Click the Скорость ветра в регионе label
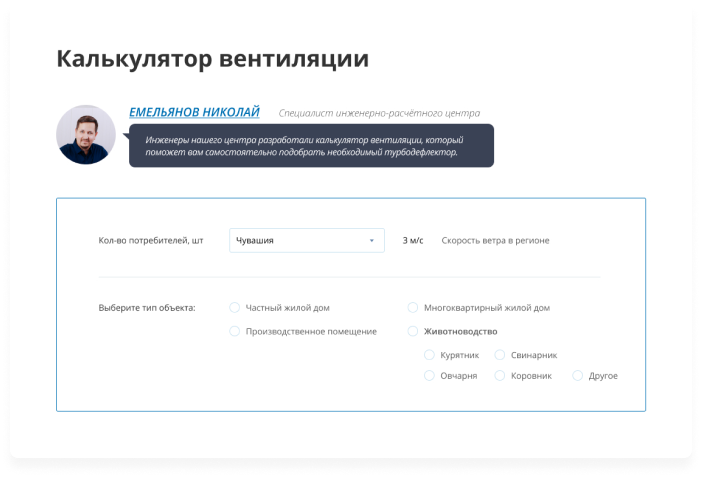Image resolution: width=702 pixels, height=478 pixels. pos(495,240)
